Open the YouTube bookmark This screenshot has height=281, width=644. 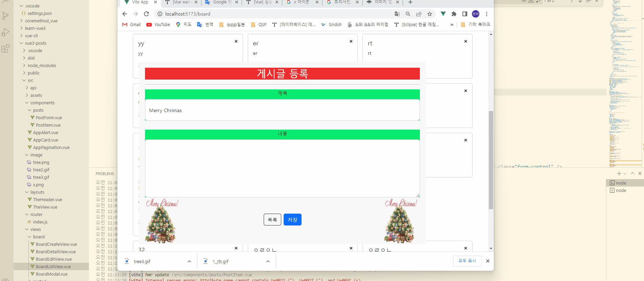tap(158, 25)
